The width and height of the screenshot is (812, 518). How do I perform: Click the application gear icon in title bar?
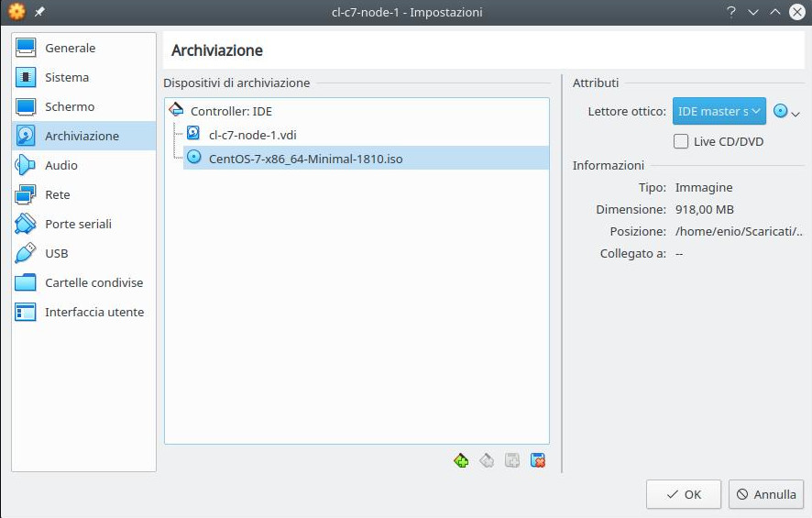coord(16,12)
